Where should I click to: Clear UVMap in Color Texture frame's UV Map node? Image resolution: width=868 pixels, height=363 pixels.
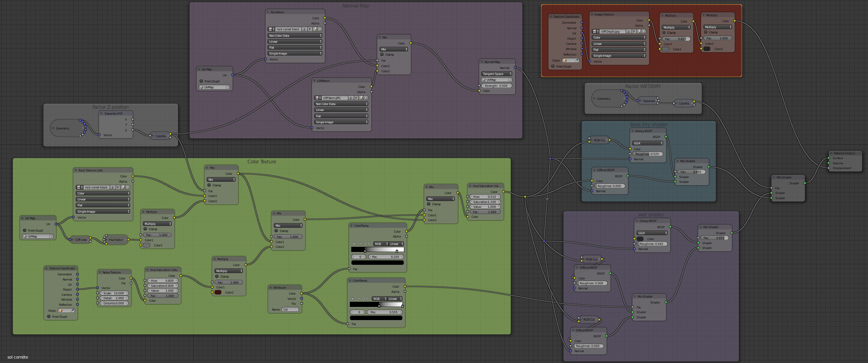coord(51,236)
